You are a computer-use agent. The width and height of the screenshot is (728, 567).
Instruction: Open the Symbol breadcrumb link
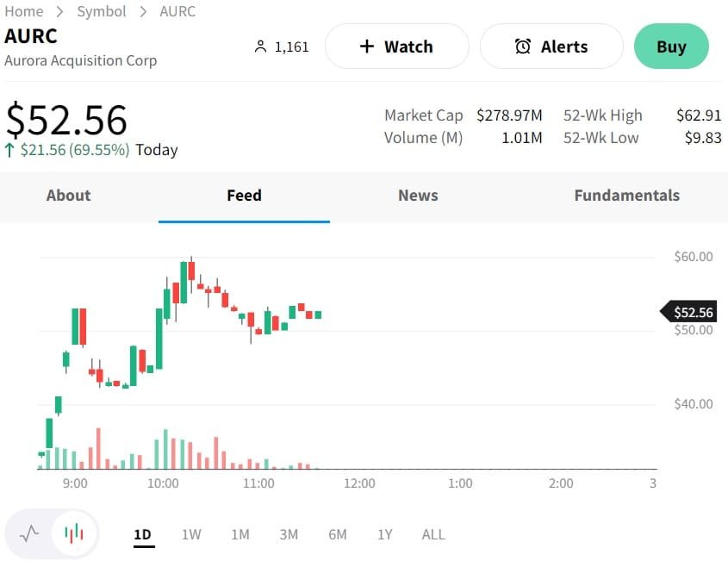[x=102, y=11]
